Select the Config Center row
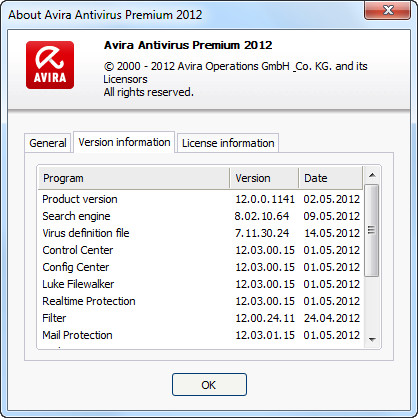This screenshot has width=418, height=418. coord(201,267)
